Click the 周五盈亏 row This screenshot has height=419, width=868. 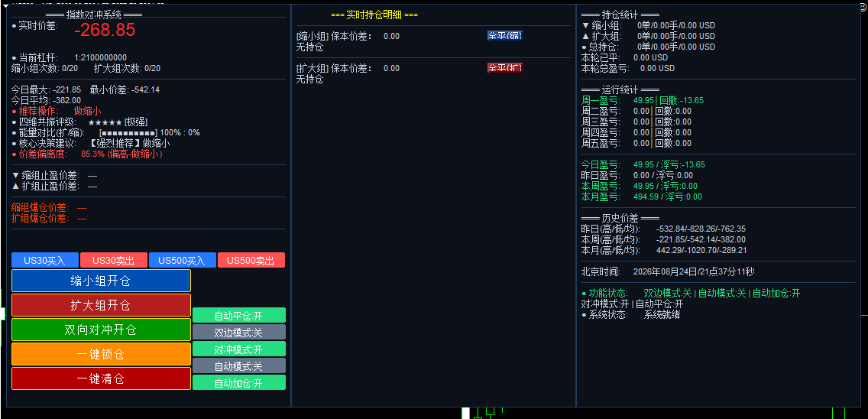click(x=636, y=143)
